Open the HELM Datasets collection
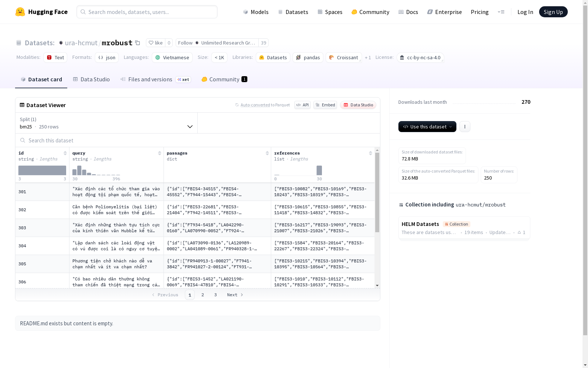Screen dimensions: 588x368 click(464, 228)
